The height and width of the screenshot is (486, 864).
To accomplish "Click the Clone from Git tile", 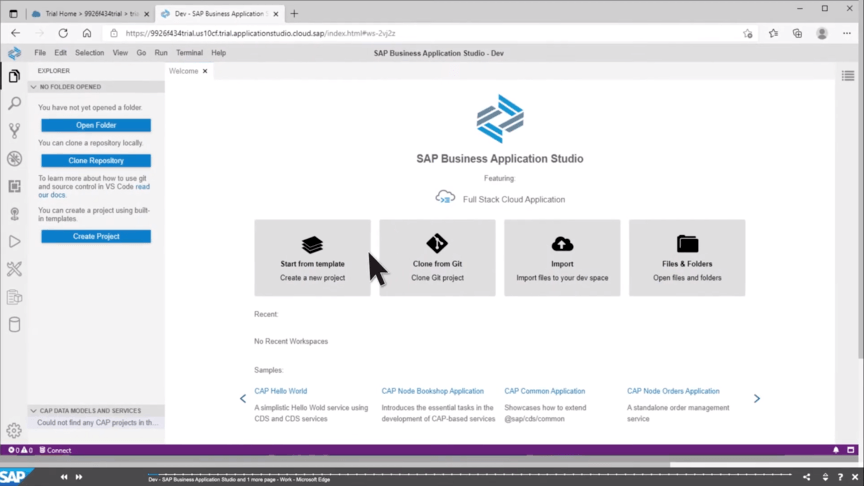I will tap(437, 258).
